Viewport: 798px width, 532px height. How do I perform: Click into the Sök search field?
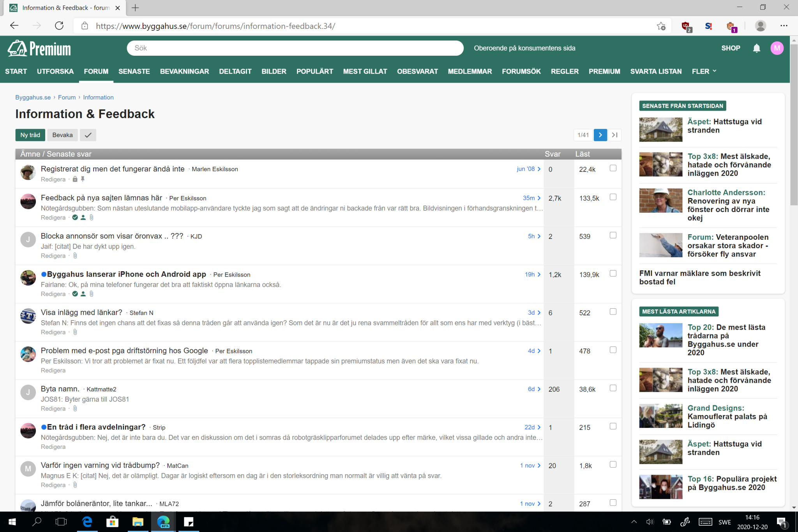295,48
